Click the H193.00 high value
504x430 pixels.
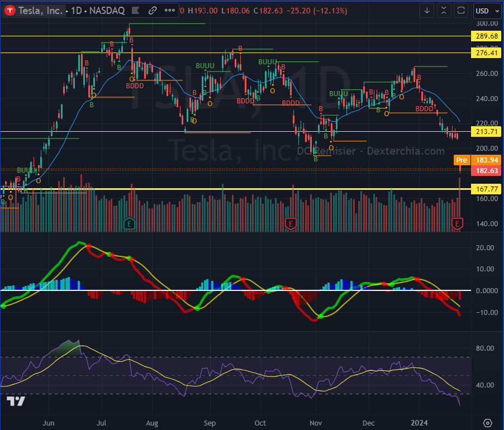pyautogui.click(x=203, y=11)
